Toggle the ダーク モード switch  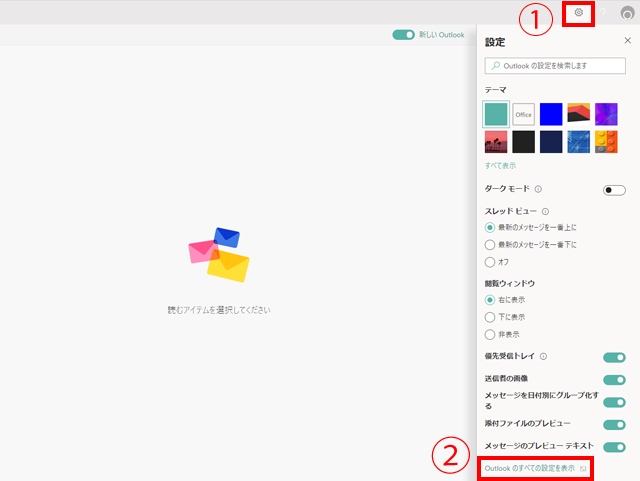tap(614, 190)
